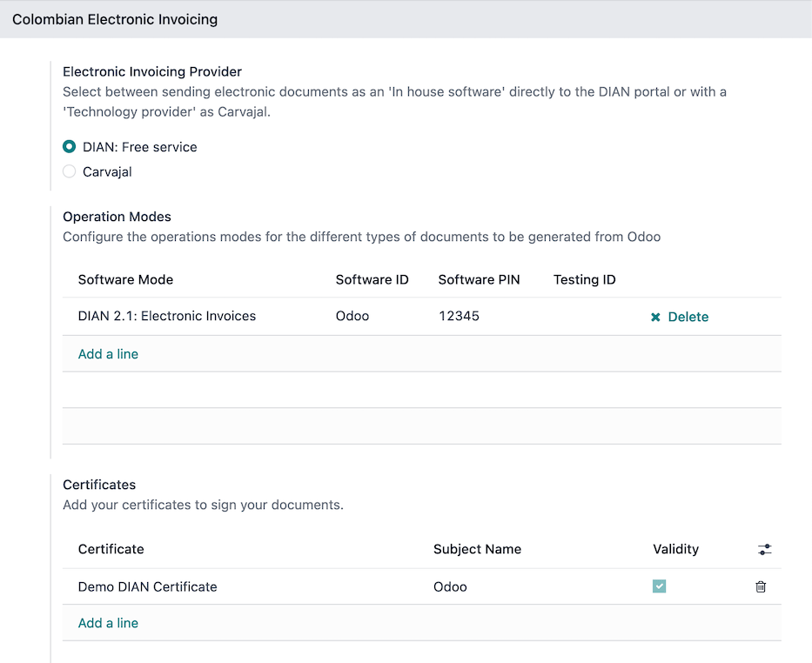Viewport: 812px width, 663px height.
Task: Open the certificate chooser on Demo DIAN Certificate
Action: [147, 586]
